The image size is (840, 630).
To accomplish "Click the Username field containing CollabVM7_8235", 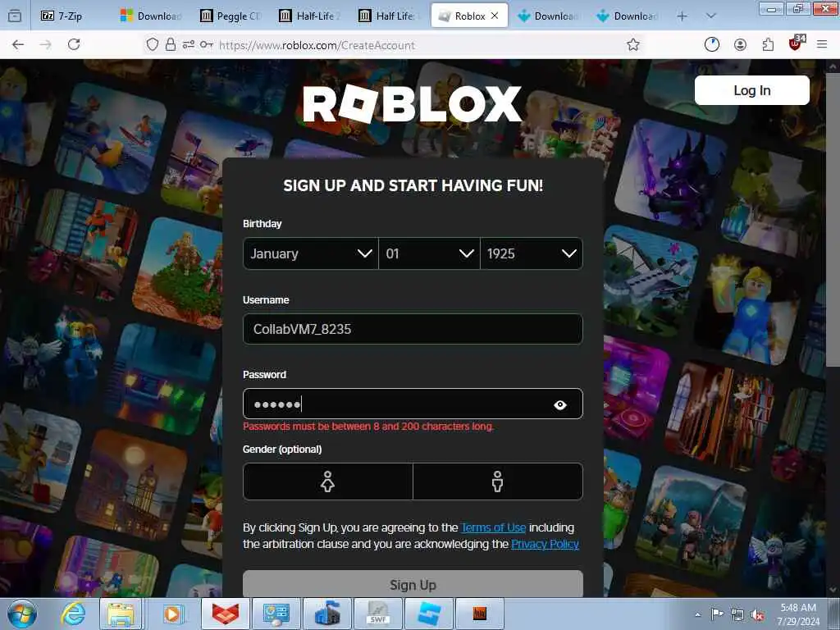I will point(413,329).
